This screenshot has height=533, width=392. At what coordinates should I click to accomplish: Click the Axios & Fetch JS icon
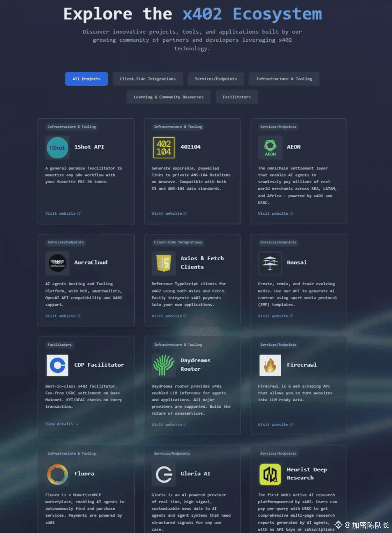click(164, 263)
